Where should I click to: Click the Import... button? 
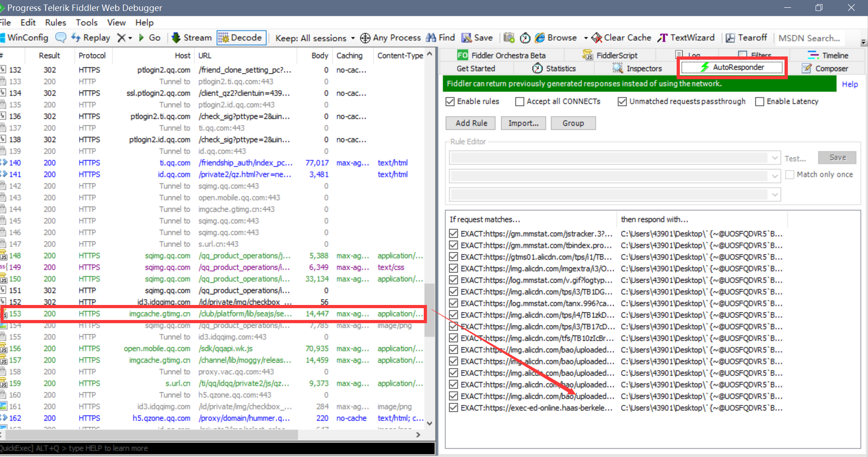(523, 123)
